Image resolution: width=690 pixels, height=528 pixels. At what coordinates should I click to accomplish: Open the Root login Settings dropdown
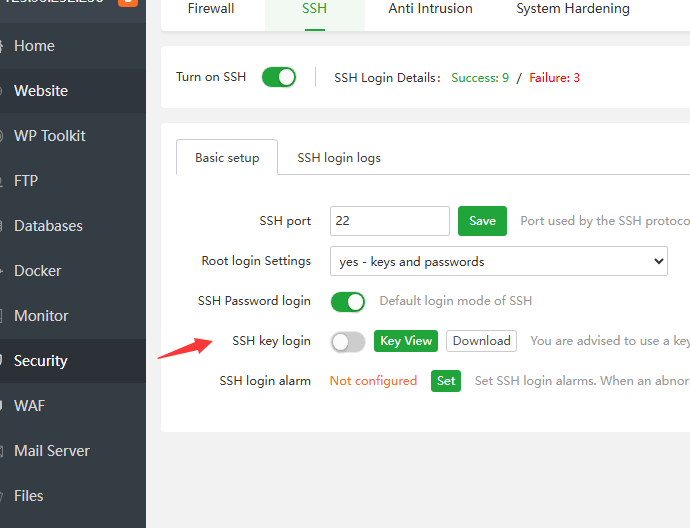tap(498, 262)
